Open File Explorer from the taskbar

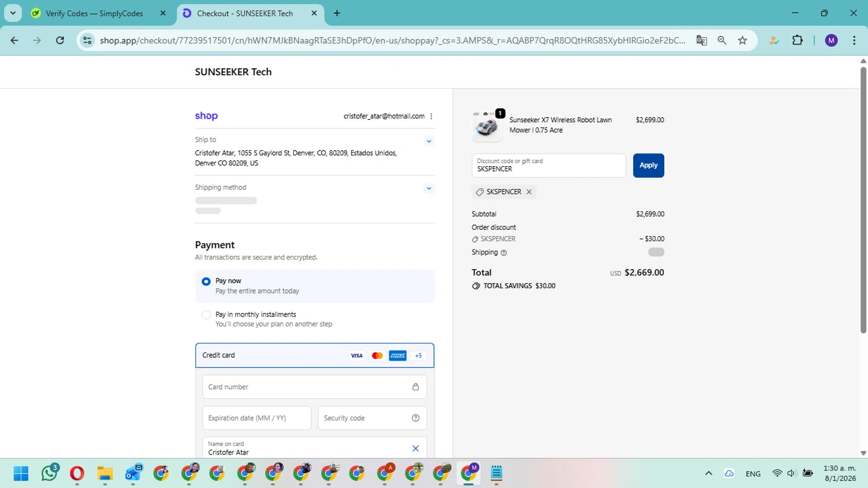click(105, 474)
